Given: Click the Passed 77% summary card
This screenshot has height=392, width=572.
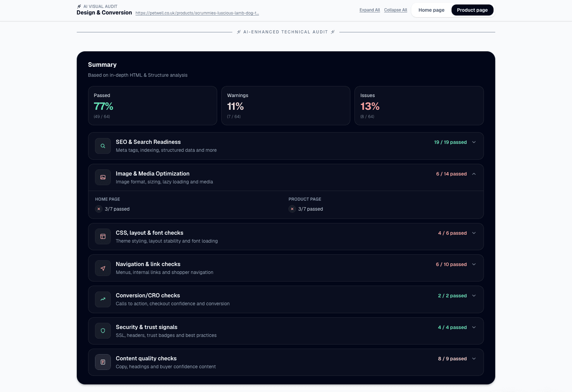Looking at the screenshot, I should point(152,106).
